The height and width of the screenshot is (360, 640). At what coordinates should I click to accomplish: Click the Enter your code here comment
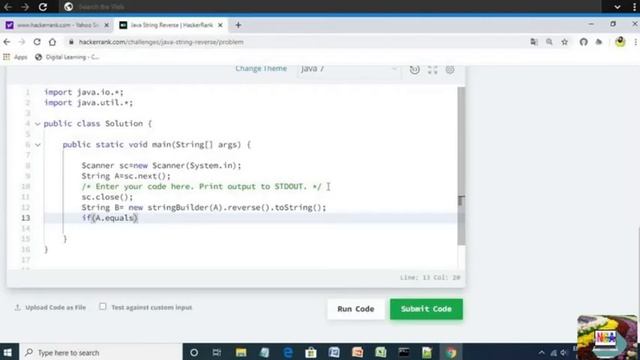(x=201, y=187)
